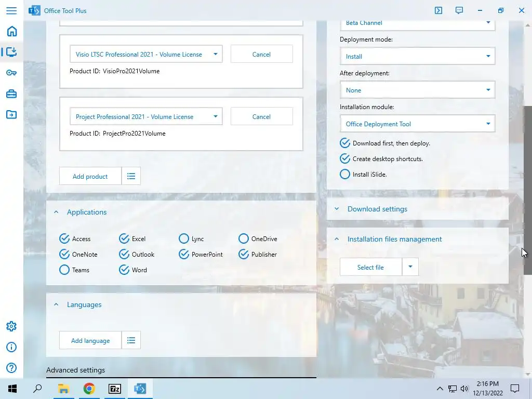Open the Toolbox briefcase icon
The height and width of the screenshot is (399, 532).
(x=11, y=94)
